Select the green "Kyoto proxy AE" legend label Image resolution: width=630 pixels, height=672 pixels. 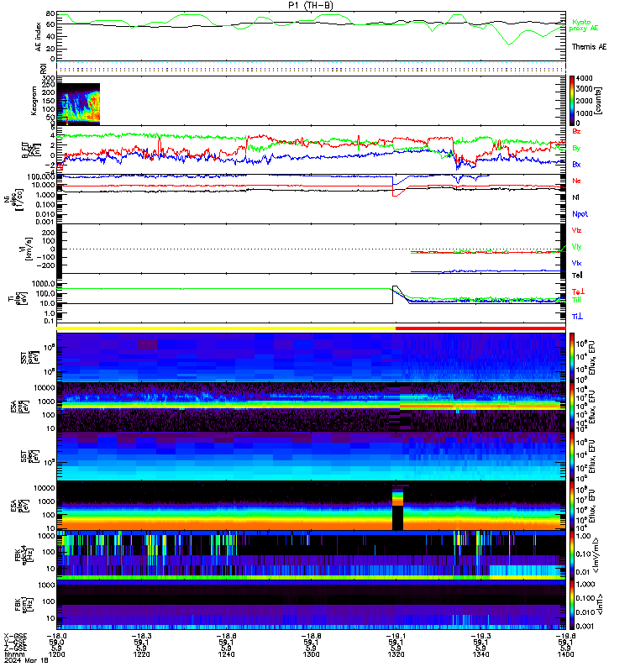pyautogui.click(x=583, y=25)
